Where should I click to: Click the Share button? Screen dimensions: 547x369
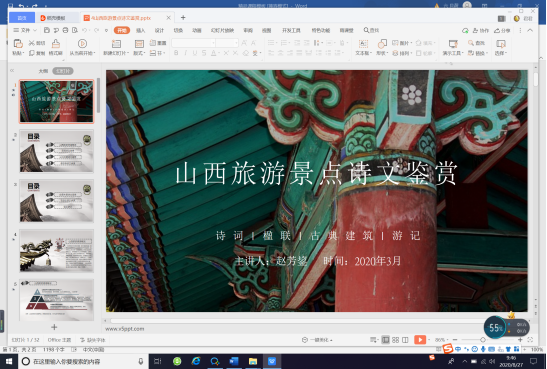pos(502,31)
